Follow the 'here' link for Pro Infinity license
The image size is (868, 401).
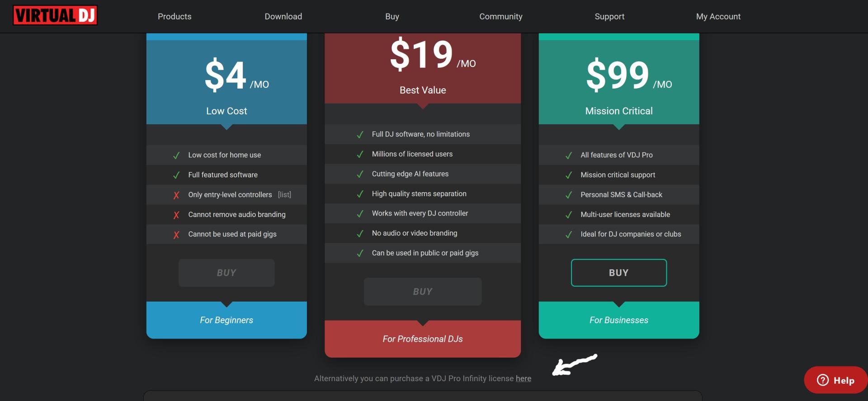524,378
